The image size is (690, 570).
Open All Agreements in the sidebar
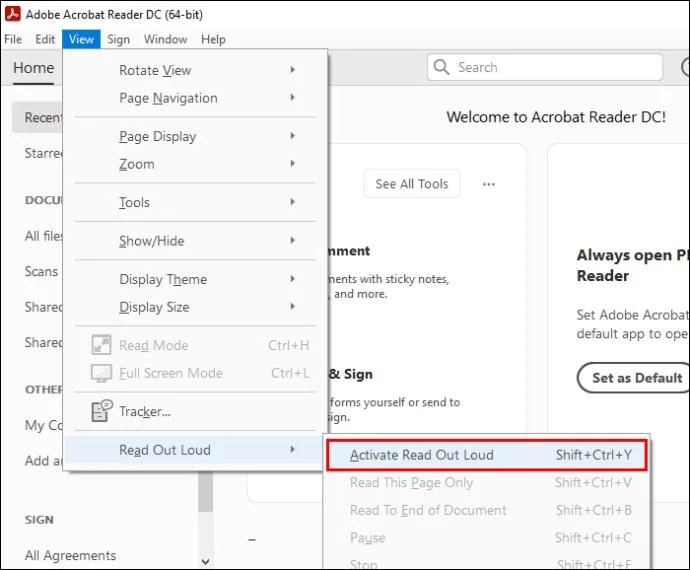(70, 555)
